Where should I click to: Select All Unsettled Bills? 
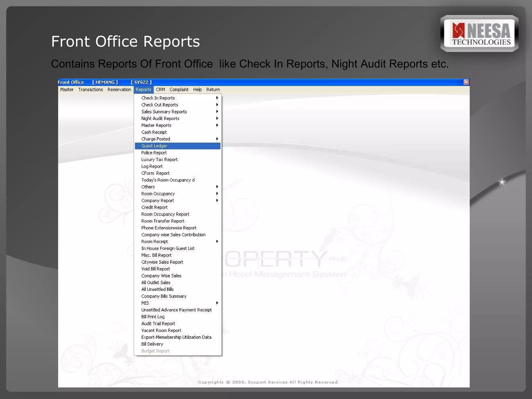pos(178,289)
